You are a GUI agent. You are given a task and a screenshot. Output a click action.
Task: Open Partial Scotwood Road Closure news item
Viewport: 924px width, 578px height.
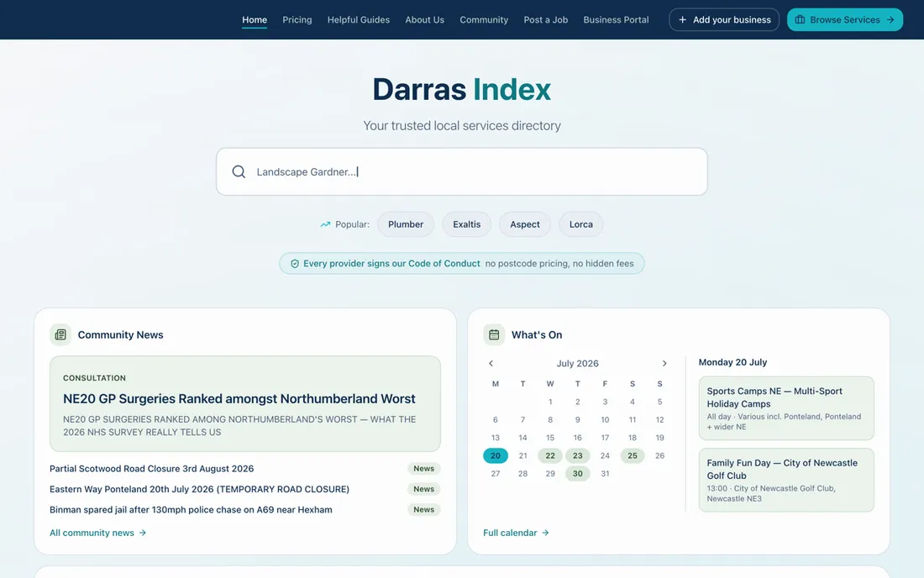click(151, 469)
